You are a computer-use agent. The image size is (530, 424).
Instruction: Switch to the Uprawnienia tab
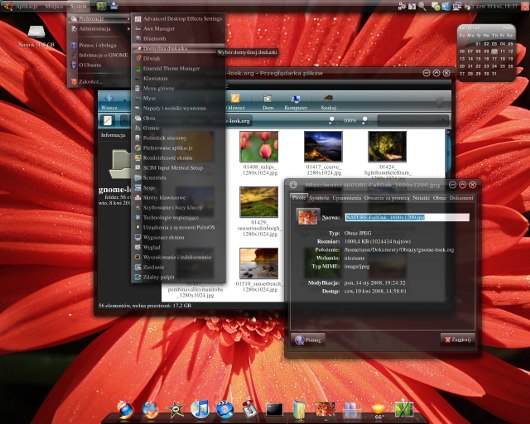[x=346, y=198]
